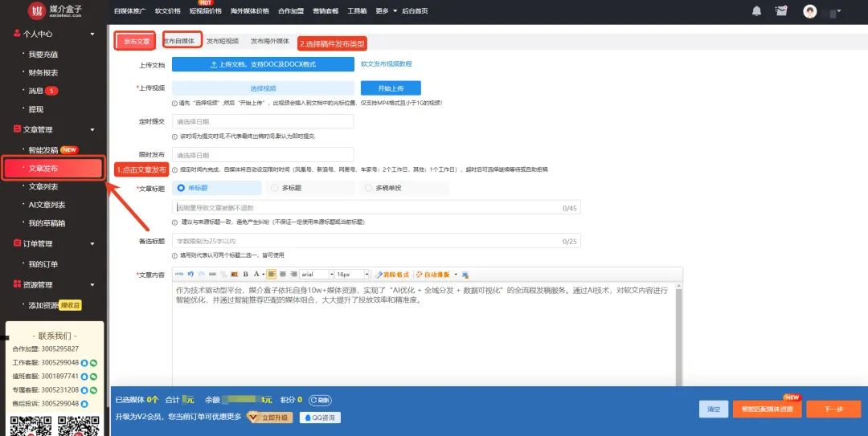Open the mail envelope messages icon

pyautogui.click(x=780, y=11)
